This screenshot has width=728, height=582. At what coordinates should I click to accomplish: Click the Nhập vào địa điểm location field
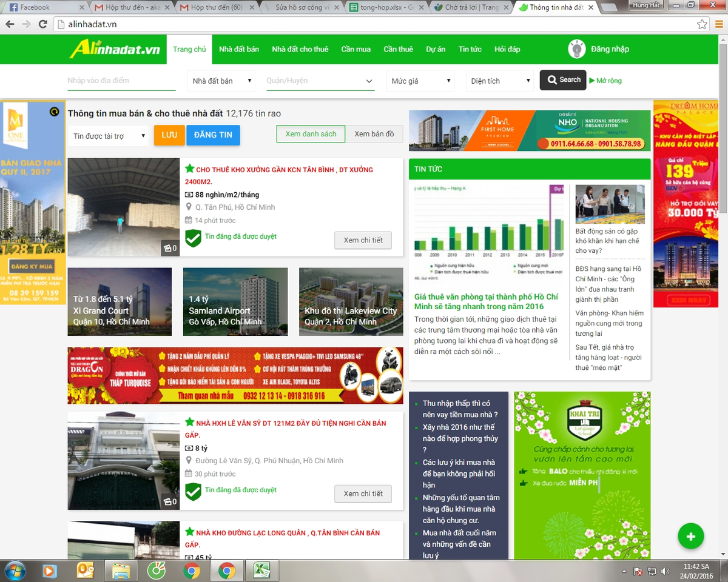tap(121, 81)
